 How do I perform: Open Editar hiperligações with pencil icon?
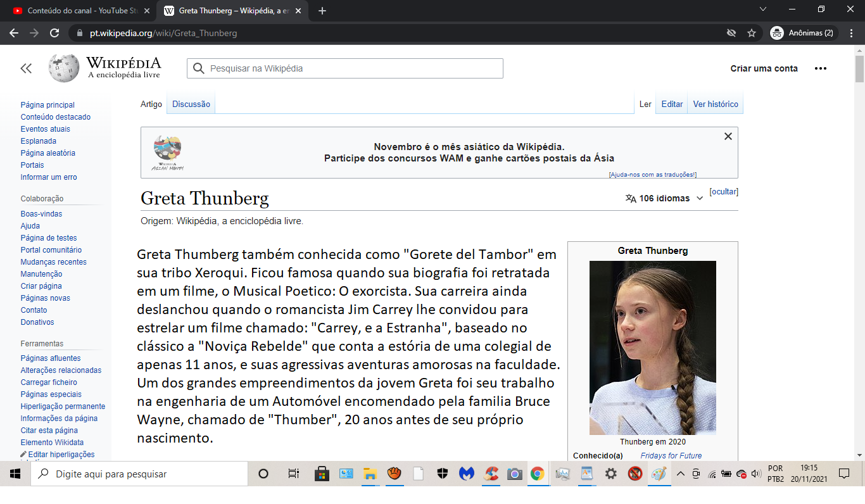pyautogui.click(x=58, y=454)
